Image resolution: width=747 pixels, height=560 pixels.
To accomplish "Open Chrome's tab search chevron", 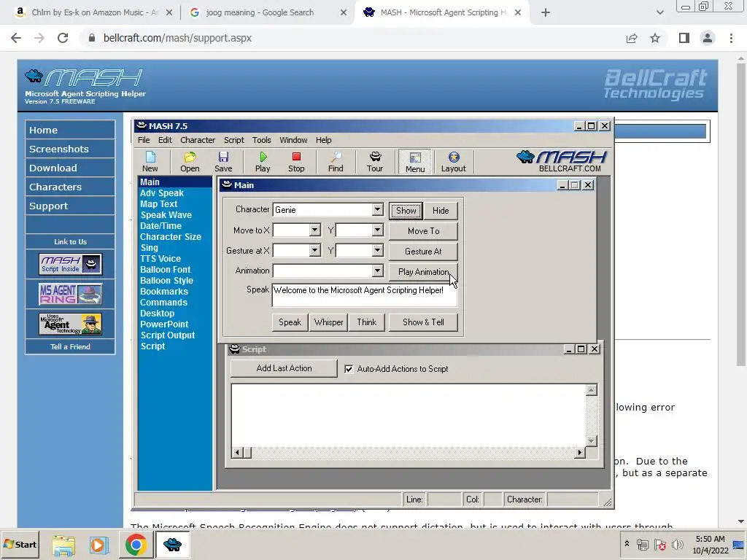I will click(659, 13).
